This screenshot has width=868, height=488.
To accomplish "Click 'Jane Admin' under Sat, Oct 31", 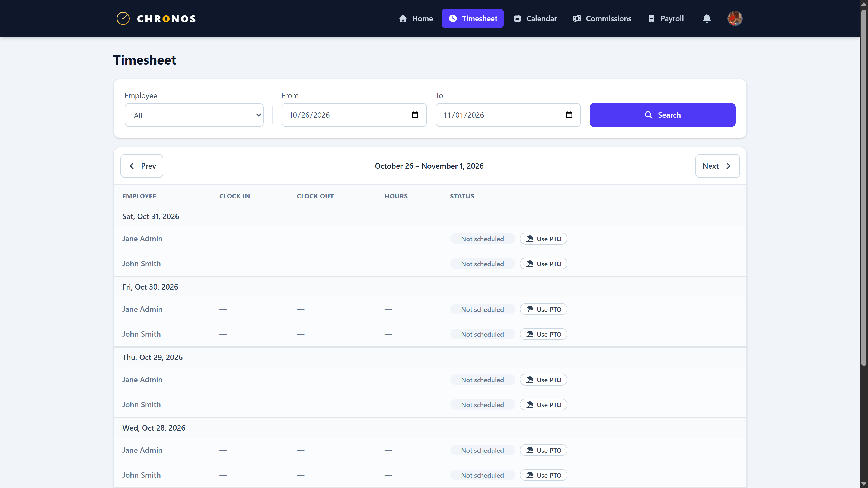I will click(142, 239).
